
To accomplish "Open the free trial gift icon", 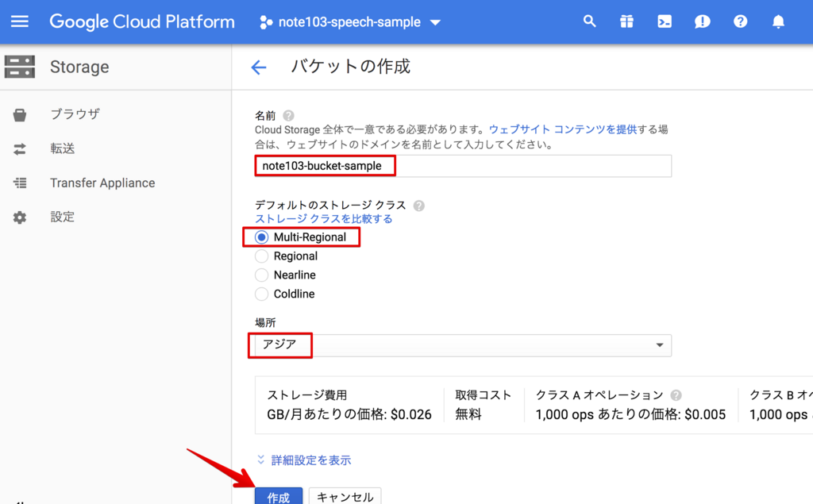I will point(627,21).
